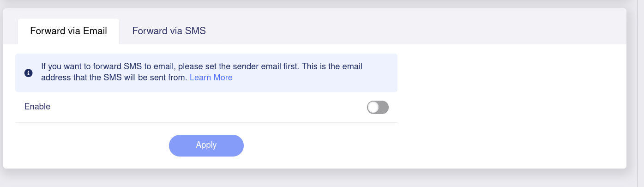Show email forwarding settings tab
This screenshot has height=187, width=644.
pos(68,31)
